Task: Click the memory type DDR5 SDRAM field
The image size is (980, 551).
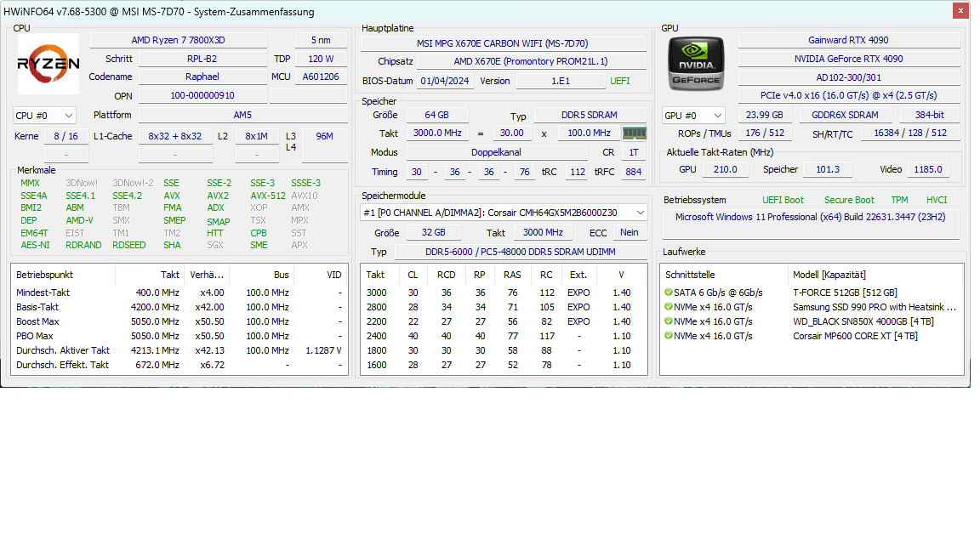Action: click(x=590, y=115)
